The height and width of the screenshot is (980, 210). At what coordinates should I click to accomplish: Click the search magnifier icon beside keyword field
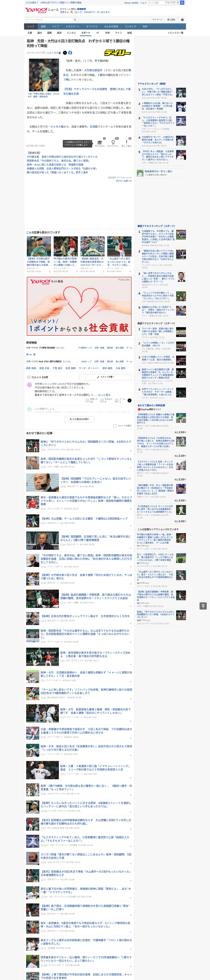tap(75, 20)
